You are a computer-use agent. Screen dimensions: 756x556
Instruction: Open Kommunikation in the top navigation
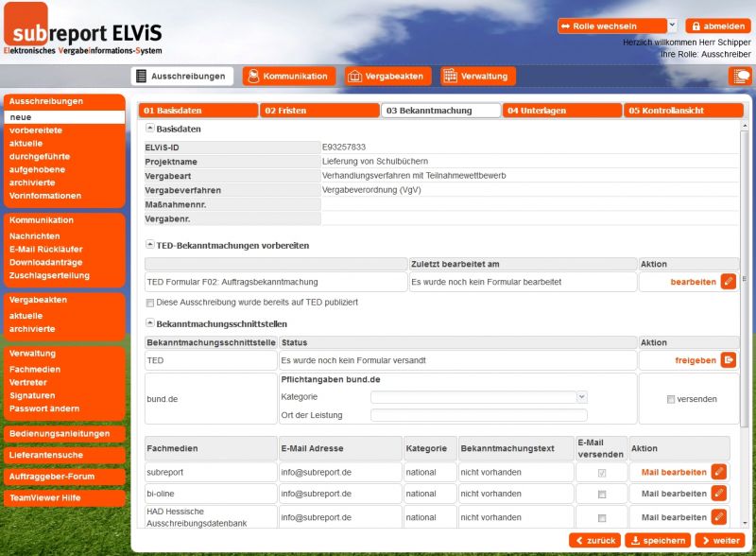(x=289, y=76)
